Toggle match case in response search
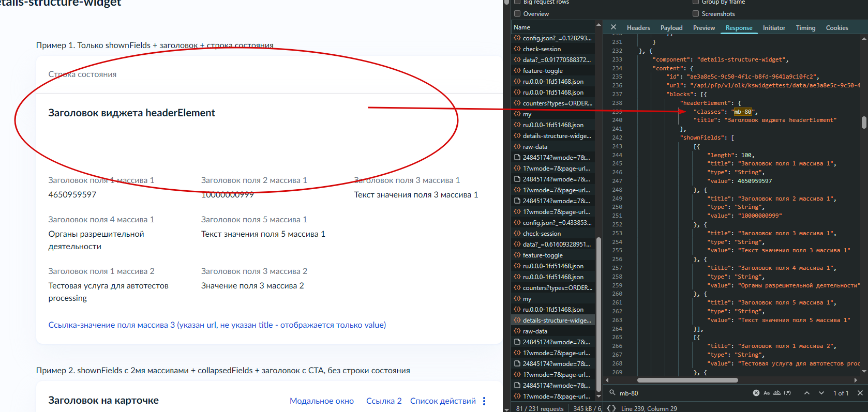This screenshot has width=868, height=412. pos(767,393)
